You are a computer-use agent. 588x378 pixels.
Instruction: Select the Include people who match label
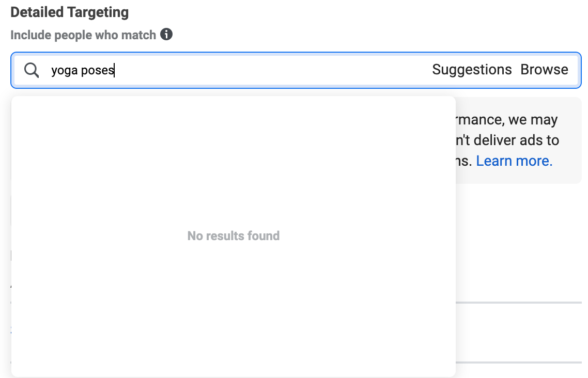(x=83, y=35)
